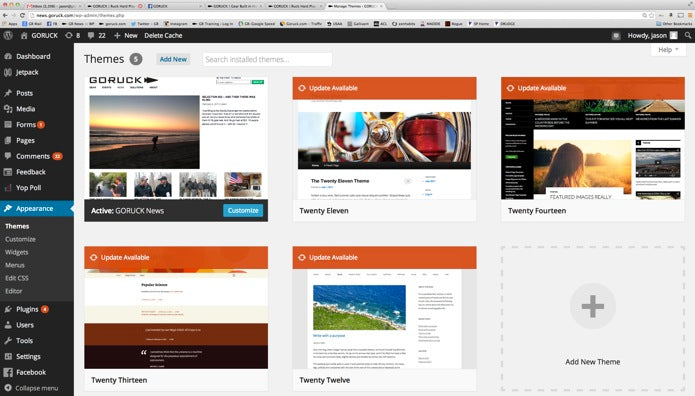Open the Dashboard menu item
The height and width of the screenshot is (396, 695).
(x=33, y=56)
